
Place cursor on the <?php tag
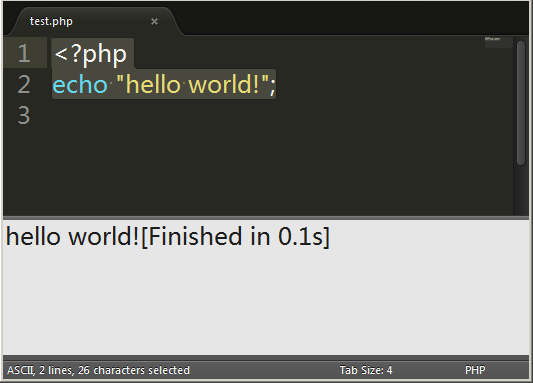click(x=90, y=54)
